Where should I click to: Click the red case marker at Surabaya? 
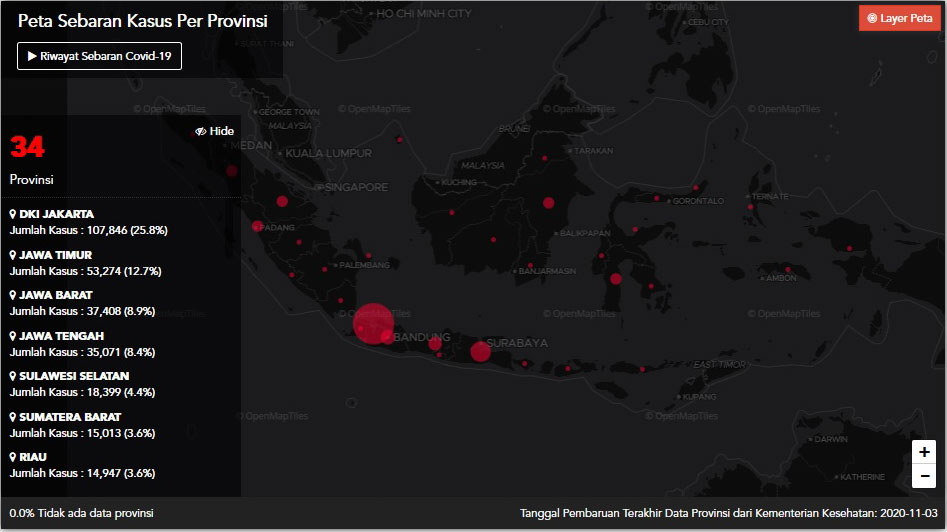point(480,351)
